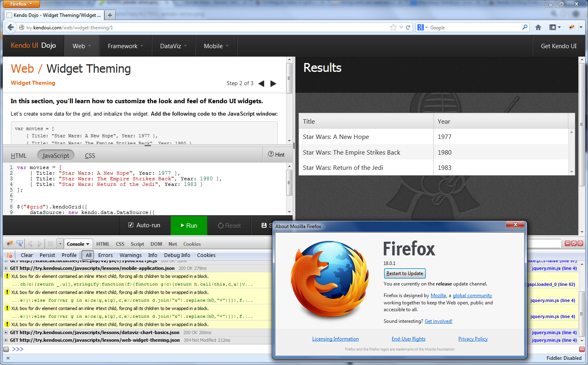Click the URL address bar field
Image resolution: width=588 pixels, height=365 pixels.
pyautogui.click(x=207, y=27)
